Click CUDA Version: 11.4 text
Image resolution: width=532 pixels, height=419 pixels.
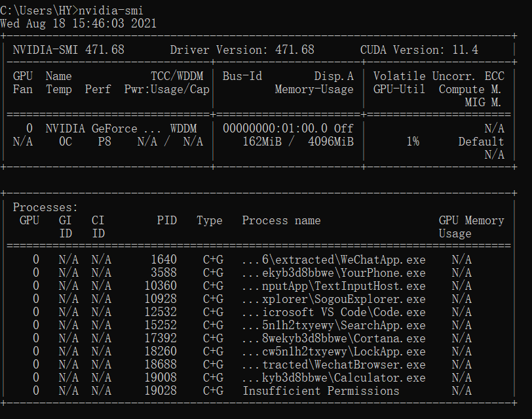tap(419, 50)
